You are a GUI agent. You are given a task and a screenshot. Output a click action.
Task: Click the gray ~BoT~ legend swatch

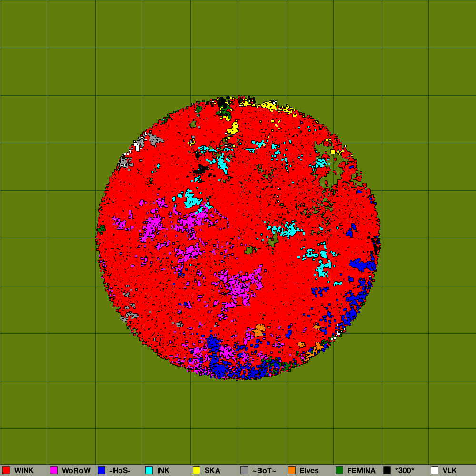click(x=244, y=470)
